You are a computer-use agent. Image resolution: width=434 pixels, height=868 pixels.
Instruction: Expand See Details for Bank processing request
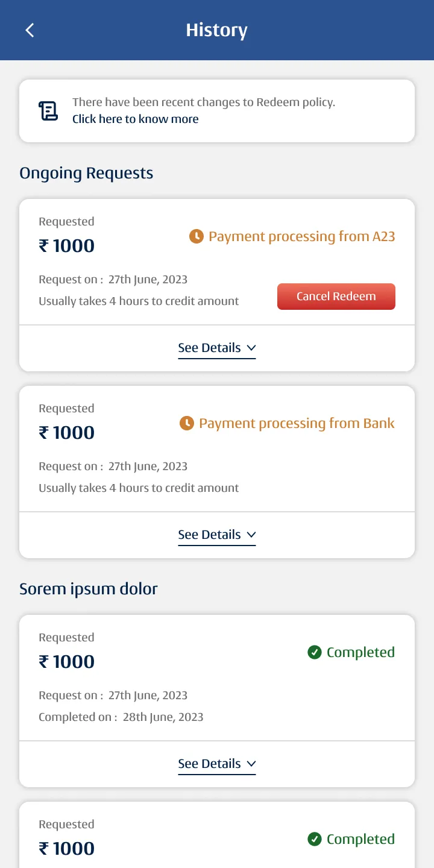[216, 535]
